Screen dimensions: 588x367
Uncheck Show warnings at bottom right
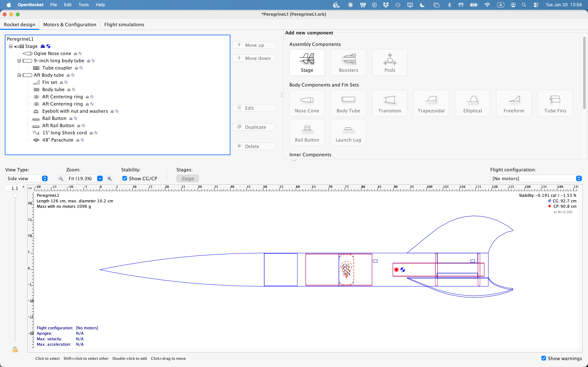[x=543, y=358]
